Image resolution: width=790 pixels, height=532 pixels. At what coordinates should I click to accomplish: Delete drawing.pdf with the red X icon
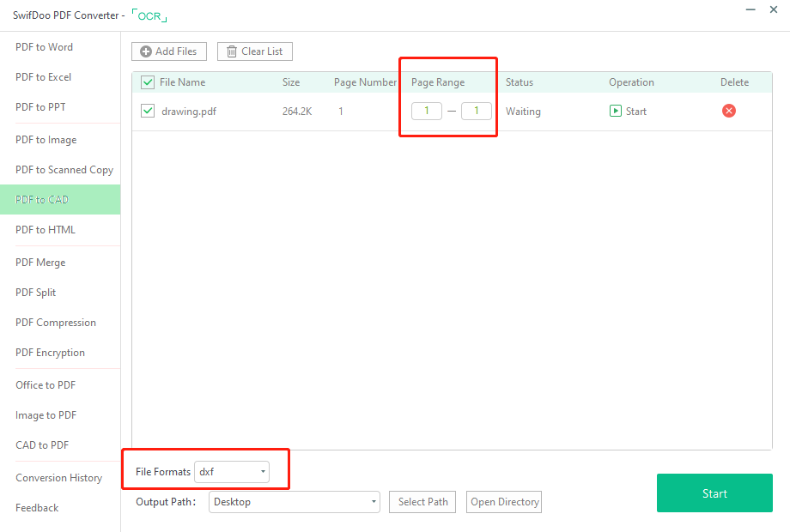click(x=728, y=111)
